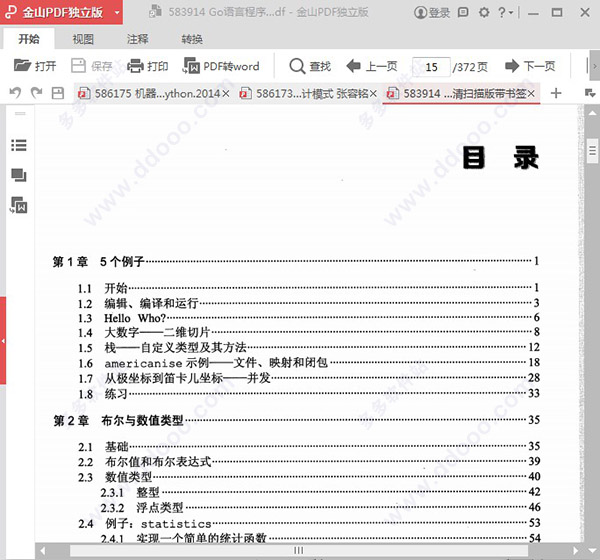Open the page thumbnails sidebar icon

pyautogui.click(x=19, y=175)
